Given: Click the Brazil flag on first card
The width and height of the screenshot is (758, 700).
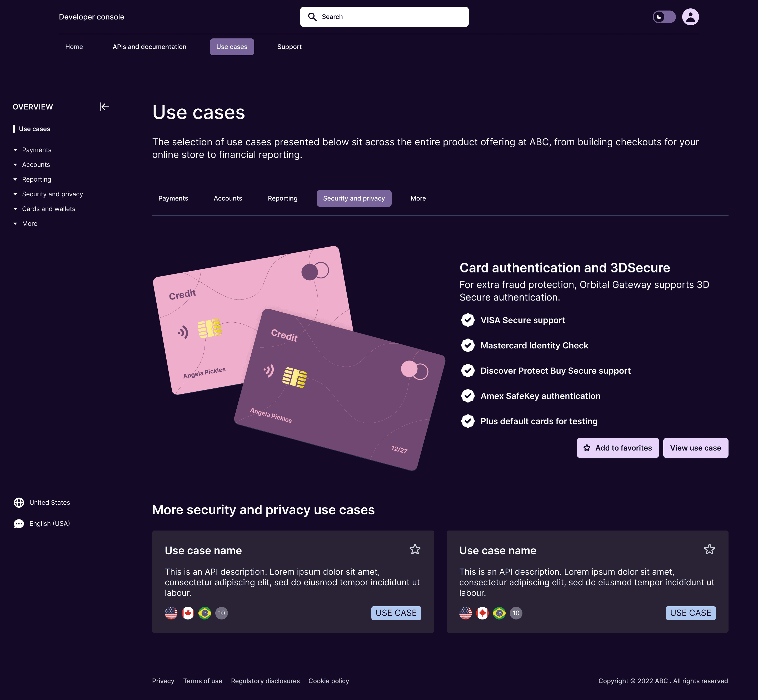Looking at the screenshot, I should [205, 613].
